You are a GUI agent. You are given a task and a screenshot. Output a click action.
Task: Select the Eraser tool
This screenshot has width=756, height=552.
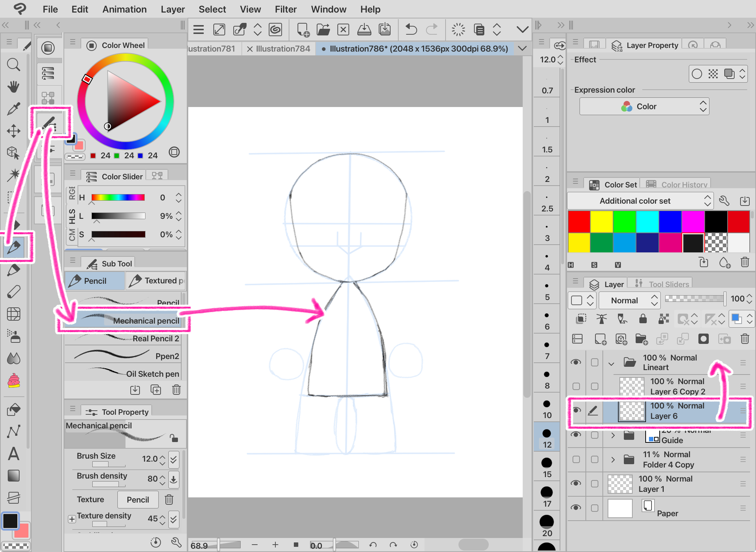pyautogui.click(x=13, y=292)
